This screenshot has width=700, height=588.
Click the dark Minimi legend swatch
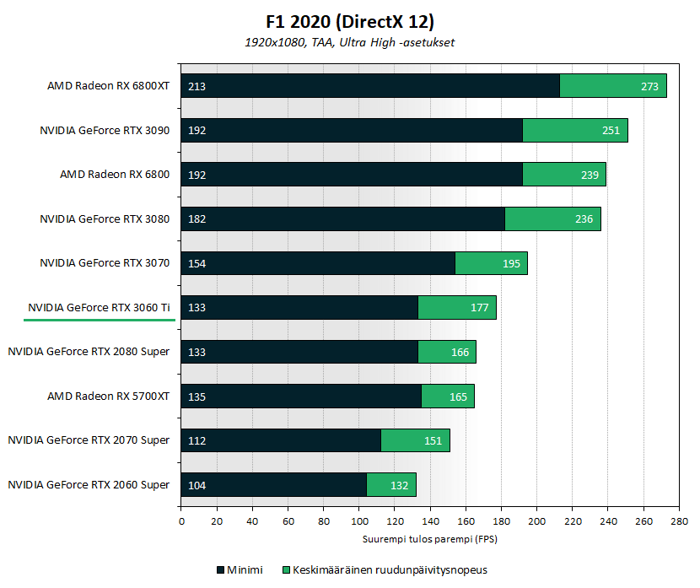[220, 569]
